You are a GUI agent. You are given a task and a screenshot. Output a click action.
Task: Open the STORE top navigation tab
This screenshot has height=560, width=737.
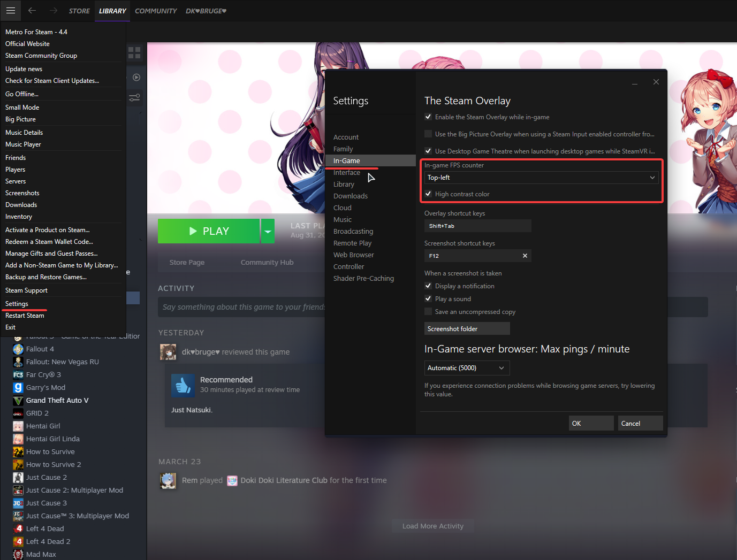click(79, 11)
